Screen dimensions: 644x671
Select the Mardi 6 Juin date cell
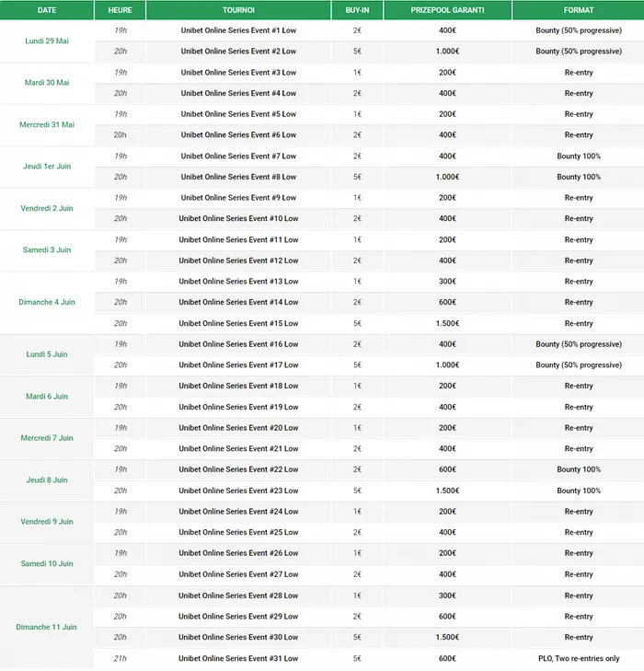coord(47,397)
